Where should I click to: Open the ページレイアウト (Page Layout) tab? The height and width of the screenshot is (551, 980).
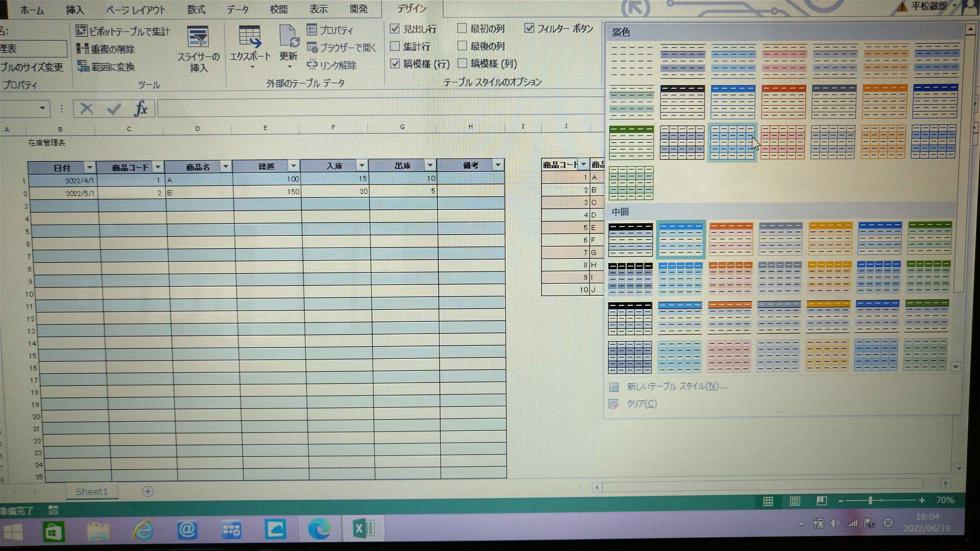136,10
